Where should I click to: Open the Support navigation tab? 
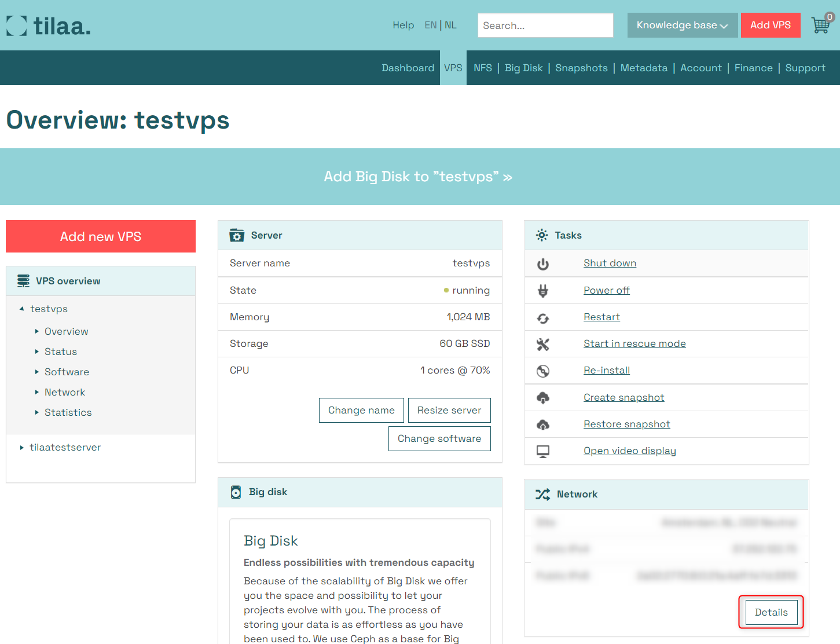point(805,68)
